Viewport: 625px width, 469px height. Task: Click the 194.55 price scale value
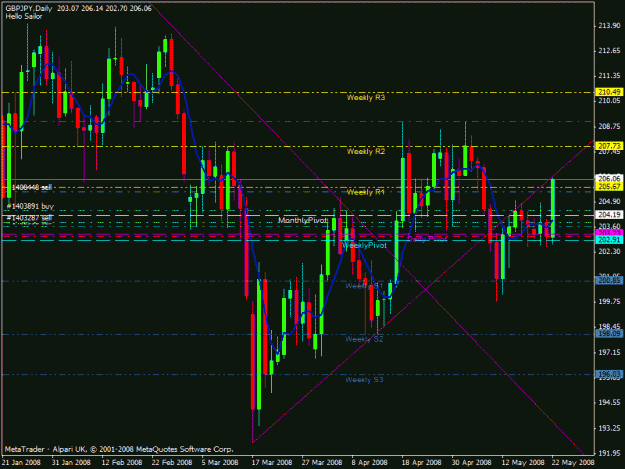tap(609, 402)
